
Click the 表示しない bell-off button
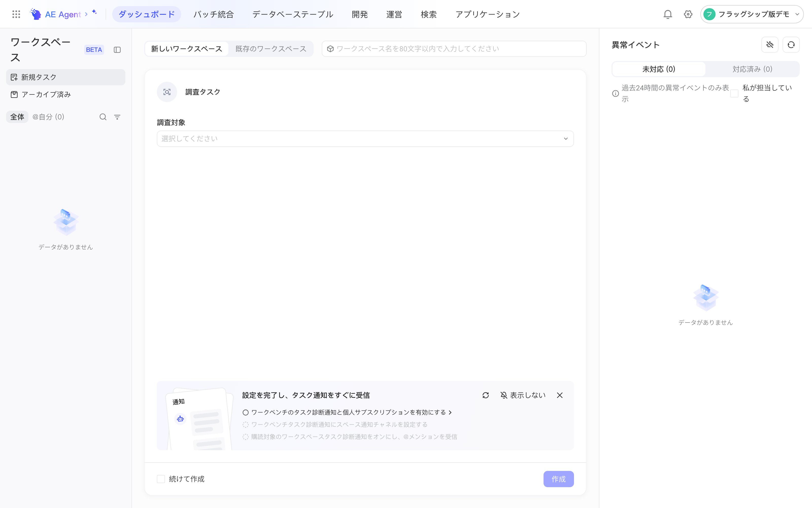523,395
